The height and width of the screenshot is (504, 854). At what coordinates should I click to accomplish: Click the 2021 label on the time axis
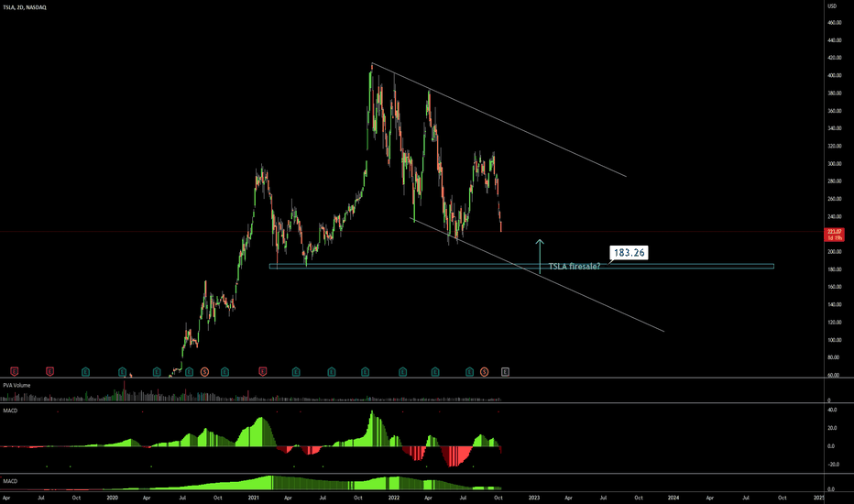click(253, 498)
